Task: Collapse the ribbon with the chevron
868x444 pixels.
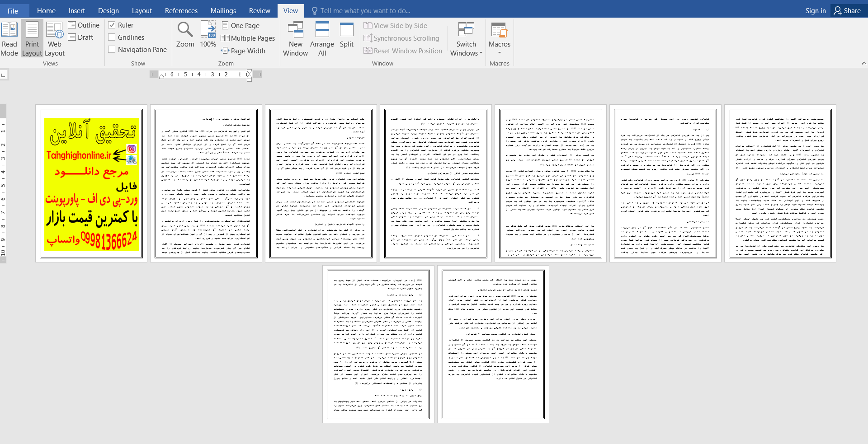Action: [x=864, y=63]
